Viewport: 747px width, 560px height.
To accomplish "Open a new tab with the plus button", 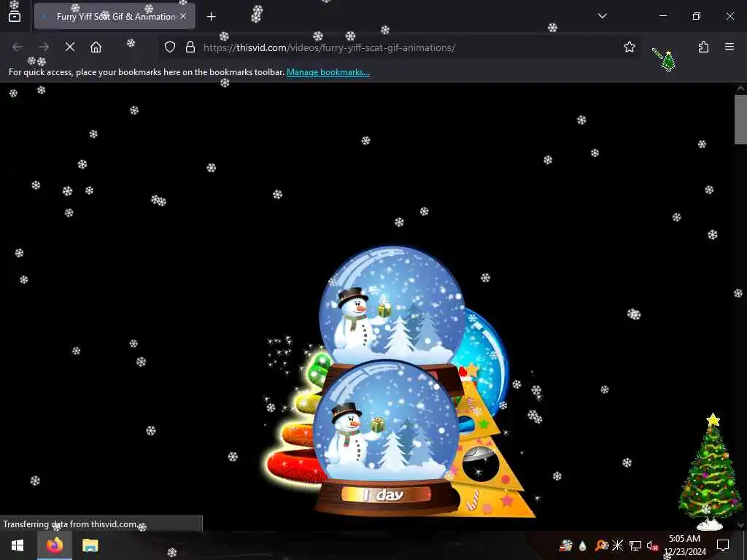I will [x=211, y=17].
